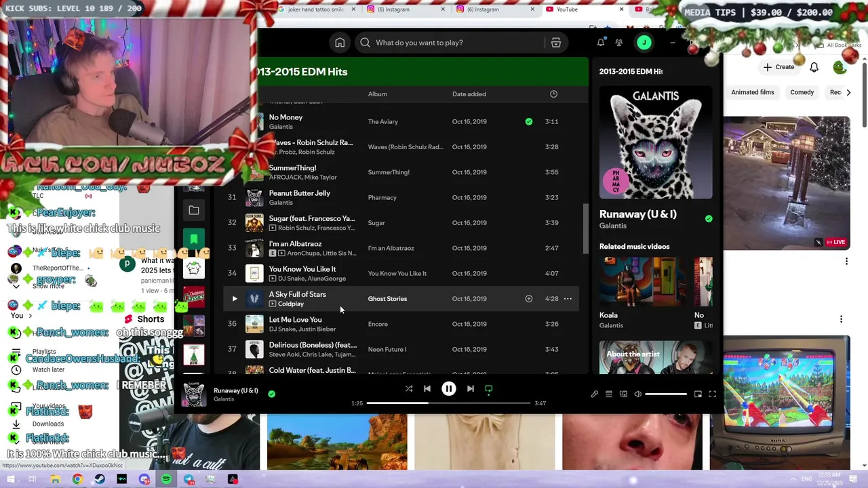Viewport: 868px width, 488px height.
Task: Open bookmark icon in Spotify sidebar
Action: [x=194, y=239]
